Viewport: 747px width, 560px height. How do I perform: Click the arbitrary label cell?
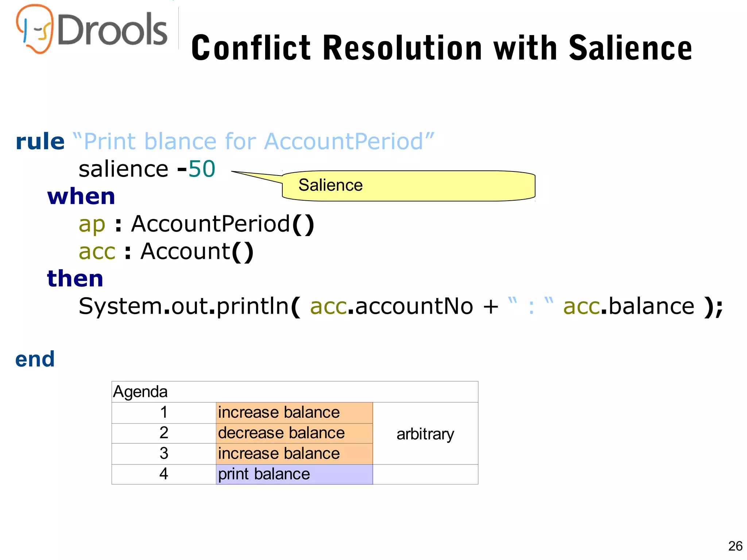(x=425, y=434)
